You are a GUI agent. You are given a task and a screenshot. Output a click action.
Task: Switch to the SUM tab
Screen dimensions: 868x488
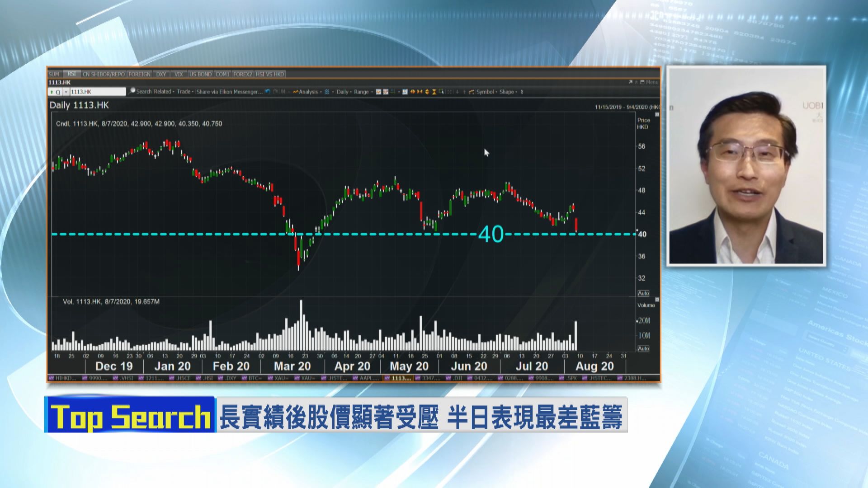click(54, 74)
